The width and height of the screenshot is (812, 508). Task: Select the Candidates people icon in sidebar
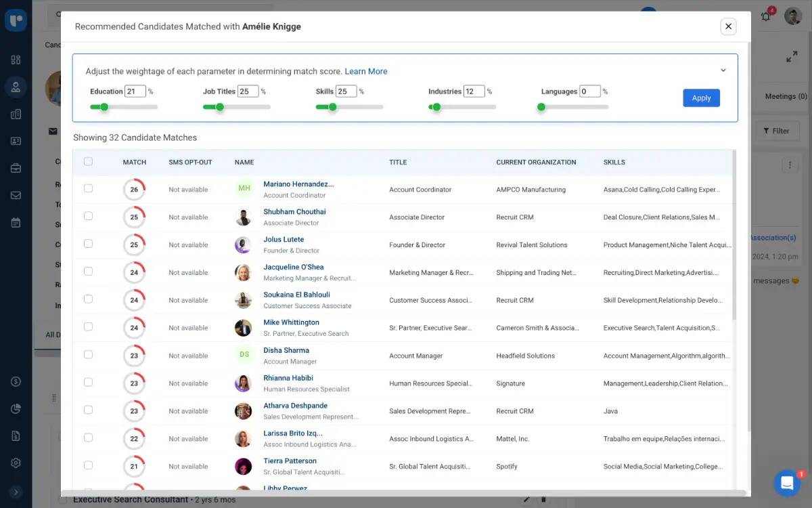coord(16,87)
